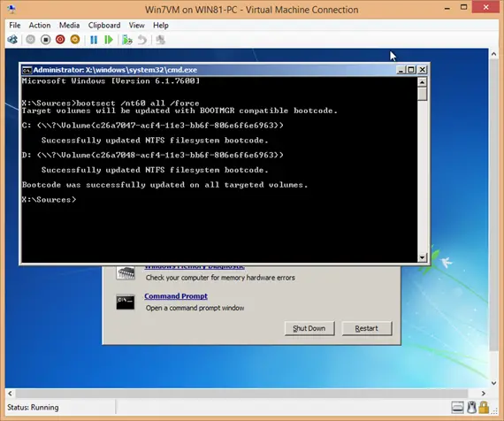
Task: Click the keyboard status icon
Action: click(457, 408)
